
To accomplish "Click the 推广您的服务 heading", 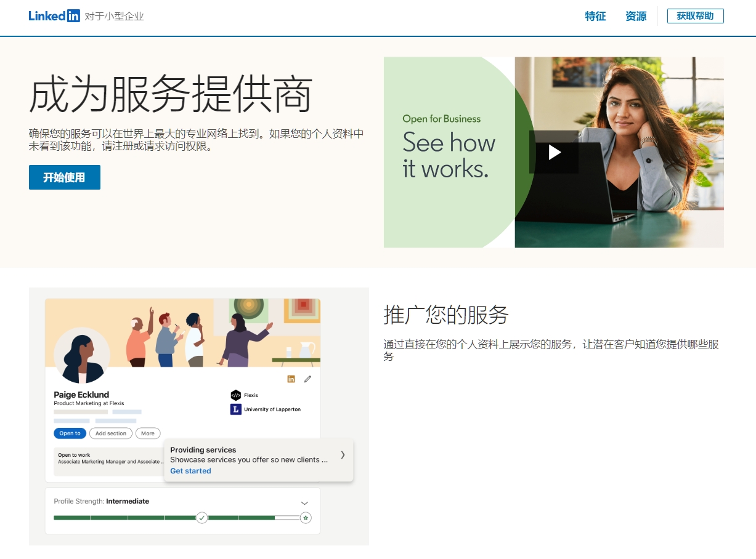I will (x=446, y=315).
